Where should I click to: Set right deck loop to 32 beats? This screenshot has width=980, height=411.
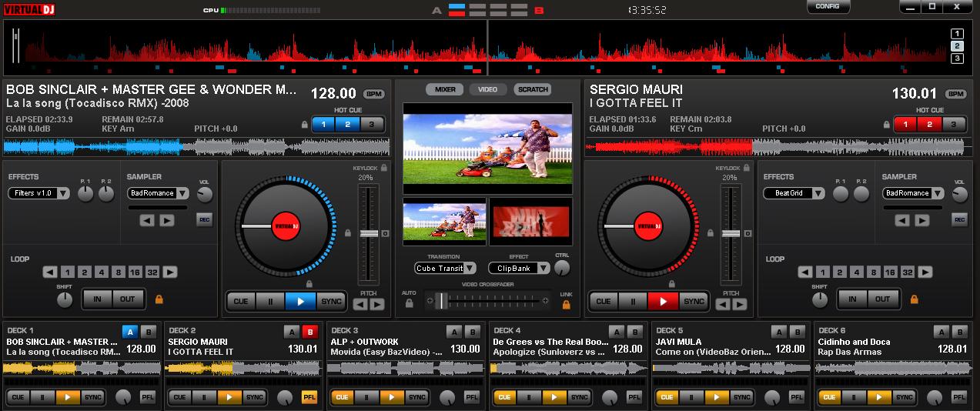[x=907, y=272]
